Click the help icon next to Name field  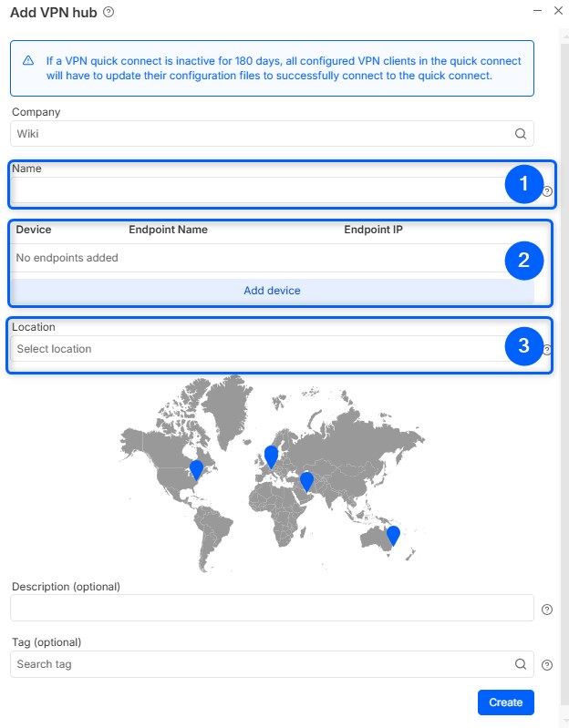tap(547, 191)
